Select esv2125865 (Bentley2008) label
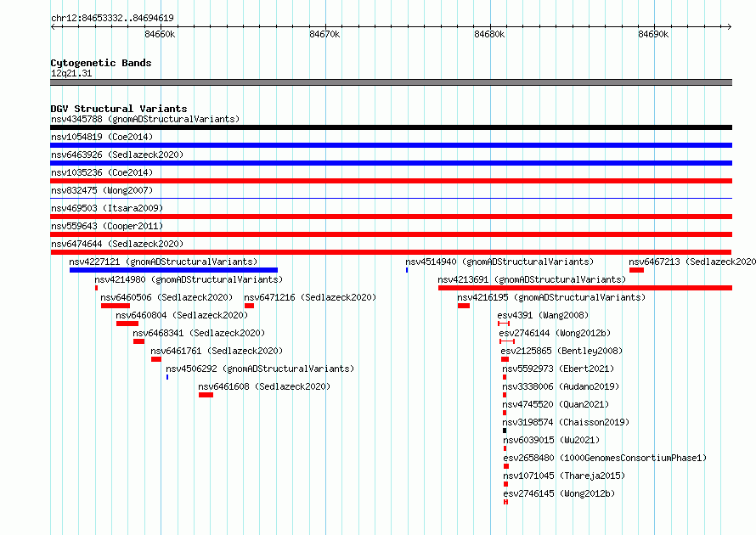Screen dimensions: 756x535 coord(561,351)
